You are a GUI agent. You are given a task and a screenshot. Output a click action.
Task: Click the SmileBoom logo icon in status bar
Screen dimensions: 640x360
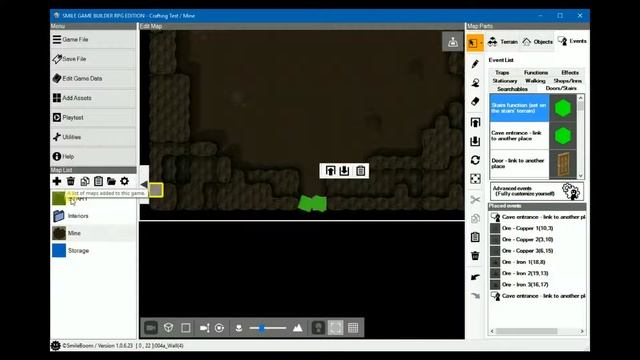coord(56,345)
